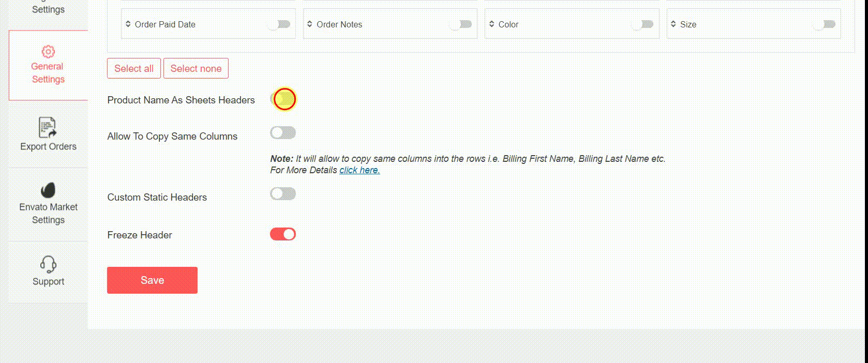This screenshot has height=363, width=868.
Task: Save the general settings
Action: tap(152, 280)
